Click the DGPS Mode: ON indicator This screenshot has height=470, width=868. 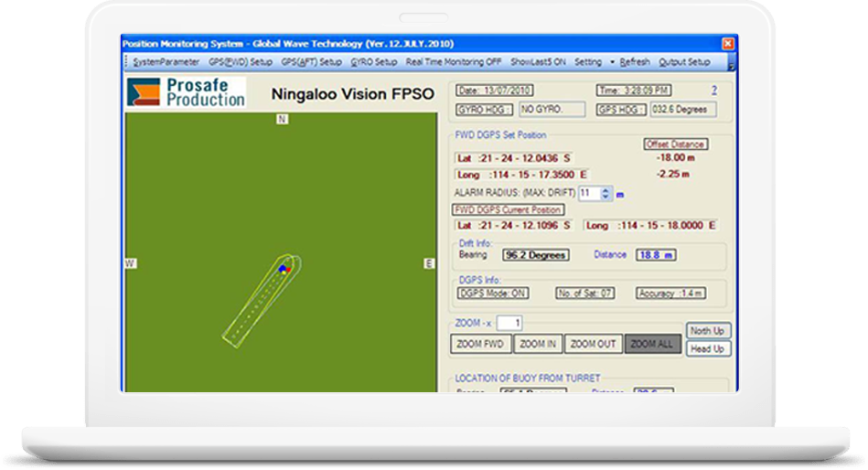tap(493, 294)
